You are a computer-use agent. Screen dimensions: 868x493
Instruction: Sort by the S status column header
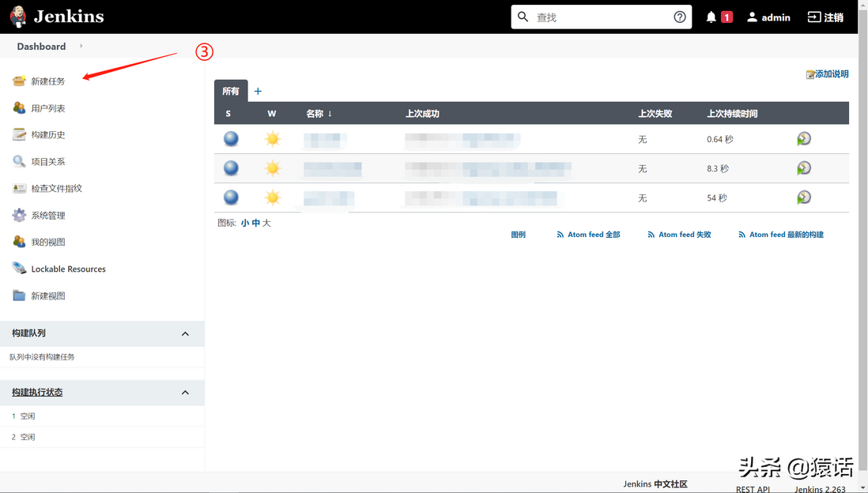tap(228, 114)
